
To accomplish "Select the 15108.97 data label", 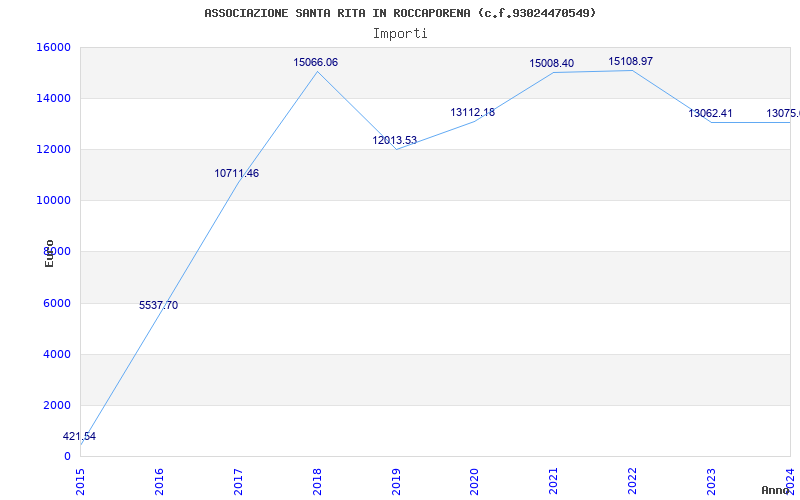I will (x=631, y=61).
